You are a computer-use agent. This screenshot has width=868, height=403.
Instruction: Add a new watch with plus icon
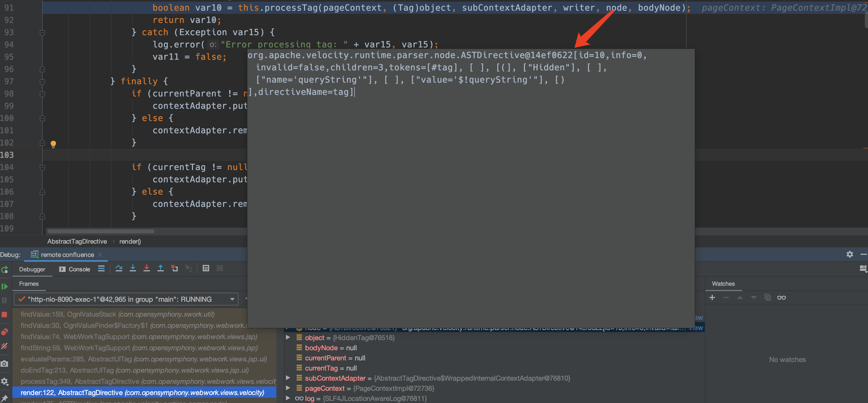pos(712,298)
